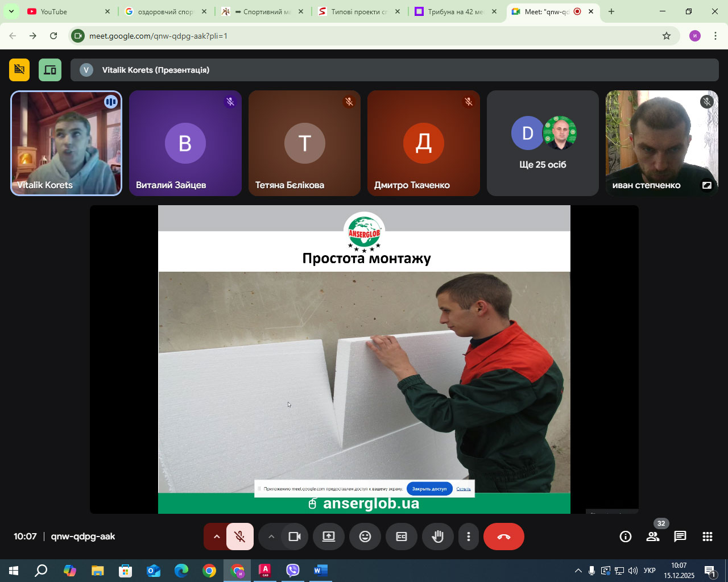
Task: Toggle closed captions button
Action: [402, 537]
